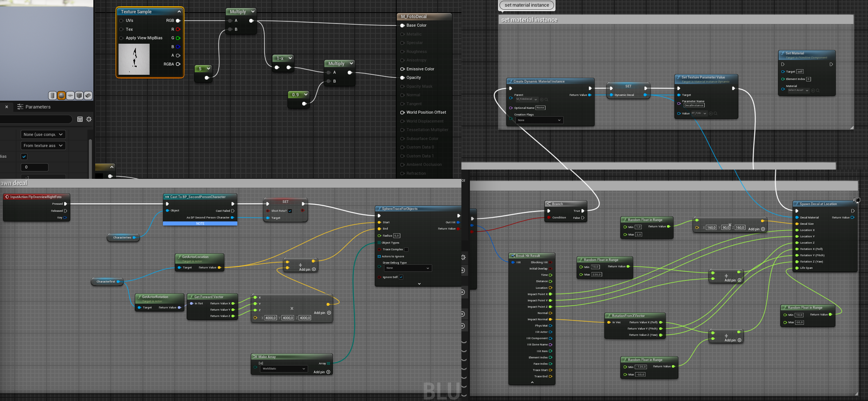Viewport: 868px width, 401px height.
Task: Open details panel settings gear
Action: (89, 119)
